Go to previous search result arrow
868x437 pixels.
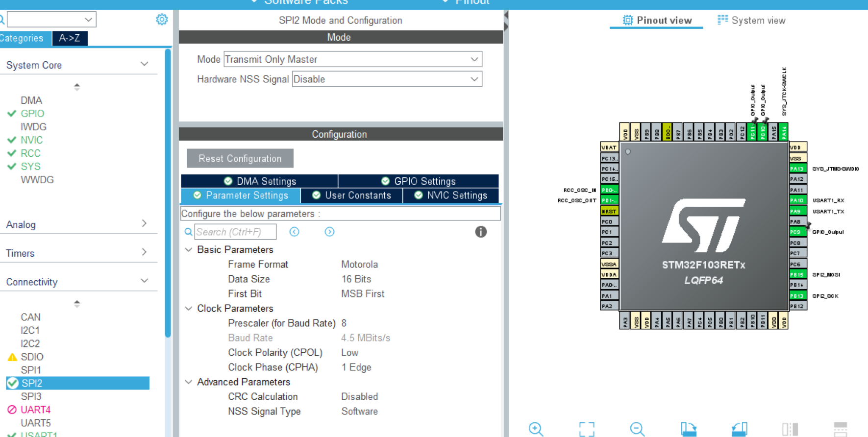294,232
